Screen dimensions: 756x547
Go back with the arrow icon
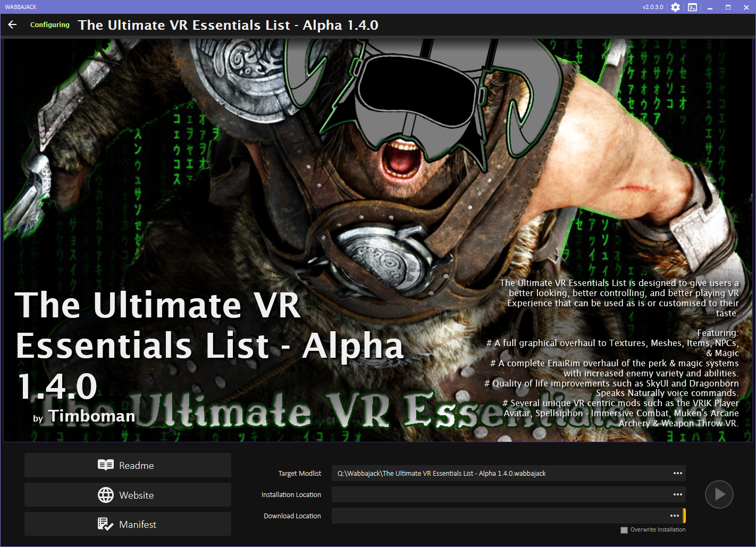[13, 24]
